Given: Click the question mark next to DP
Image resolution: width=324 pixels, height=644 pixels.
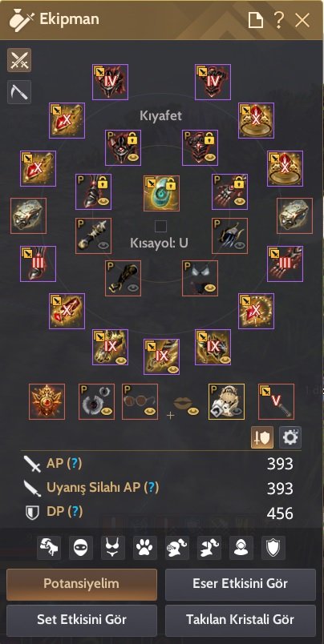Looking at the screenshot, I should tap(75, 512).
